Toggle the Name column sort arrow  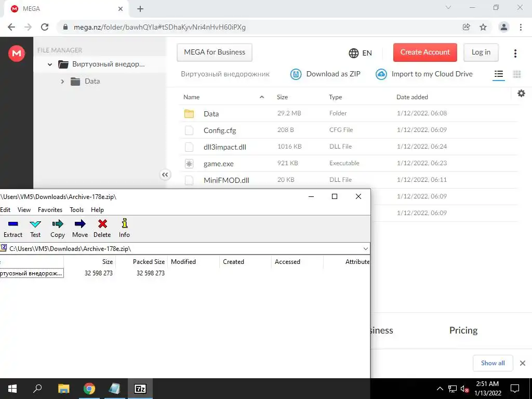coord(262,97)
